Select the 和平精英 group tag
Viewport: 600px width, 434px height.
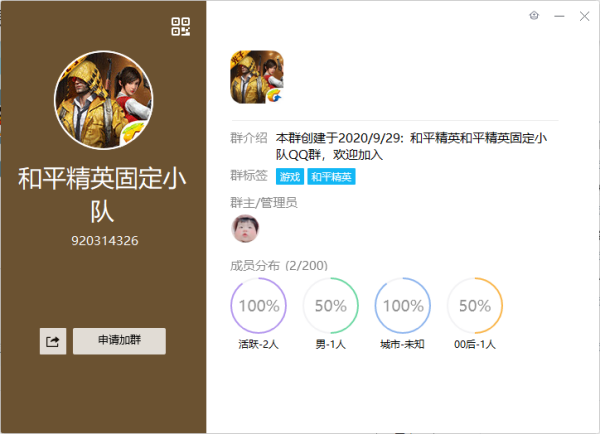[x=331, y=176]
